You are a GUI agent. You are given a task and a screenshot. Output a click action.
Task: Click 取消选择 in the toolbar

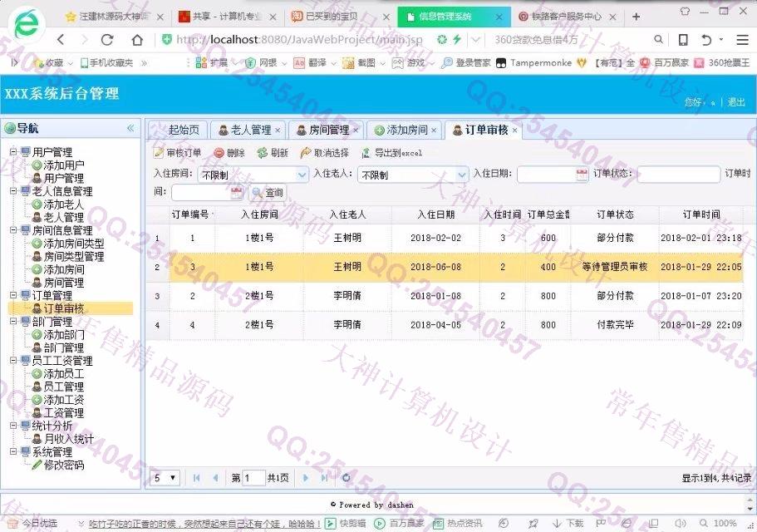324,153
